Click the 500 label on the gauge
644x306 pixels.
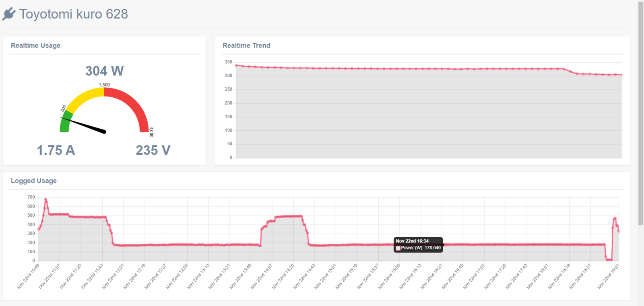tap(64, 109)
